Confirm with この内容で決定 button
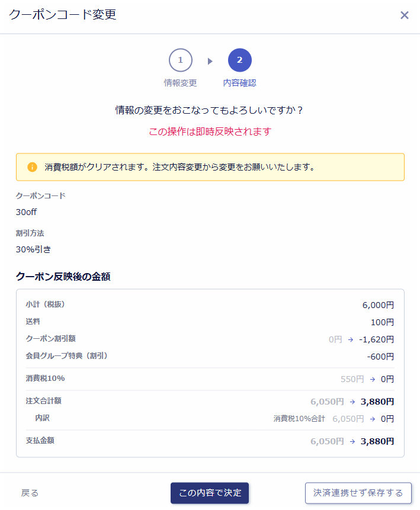420x510 pixels. tap(210, 493)
